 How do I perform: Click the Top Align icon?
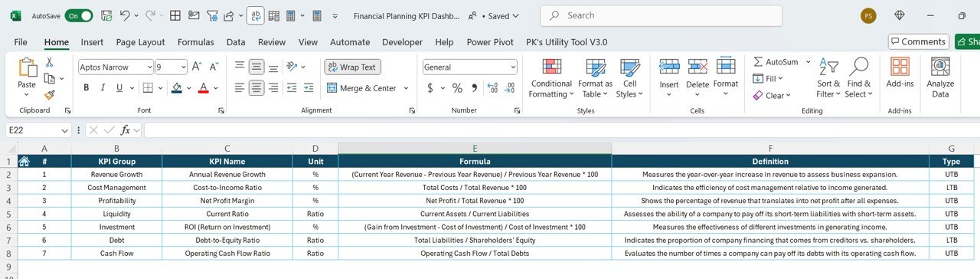[x=240, y=67]
